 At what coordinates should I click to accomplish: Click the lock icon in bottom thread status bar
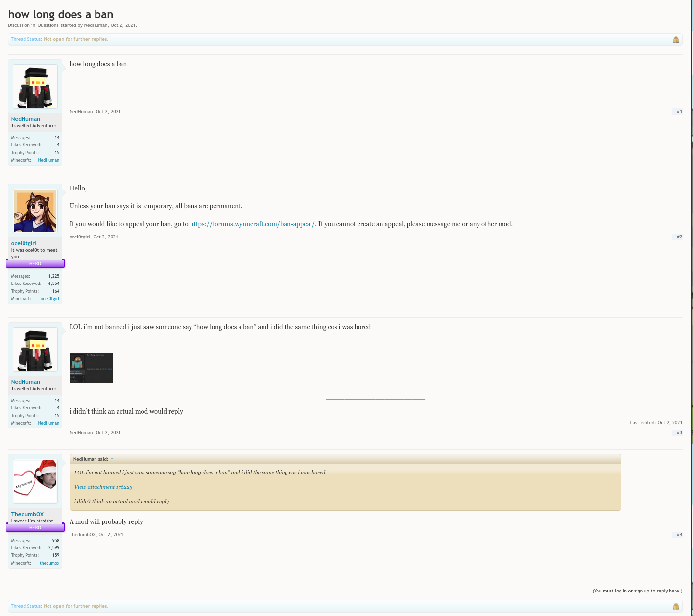pos(676,606)
